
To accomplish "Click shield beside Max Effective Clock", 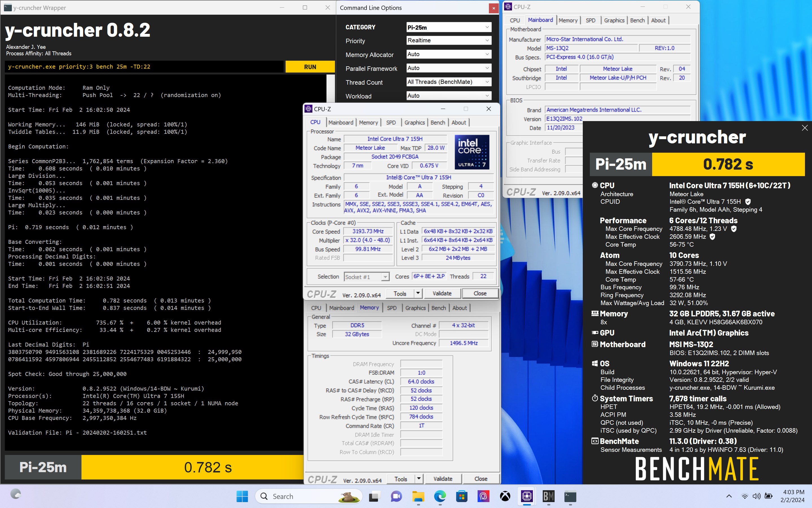I will coord(712,237).
